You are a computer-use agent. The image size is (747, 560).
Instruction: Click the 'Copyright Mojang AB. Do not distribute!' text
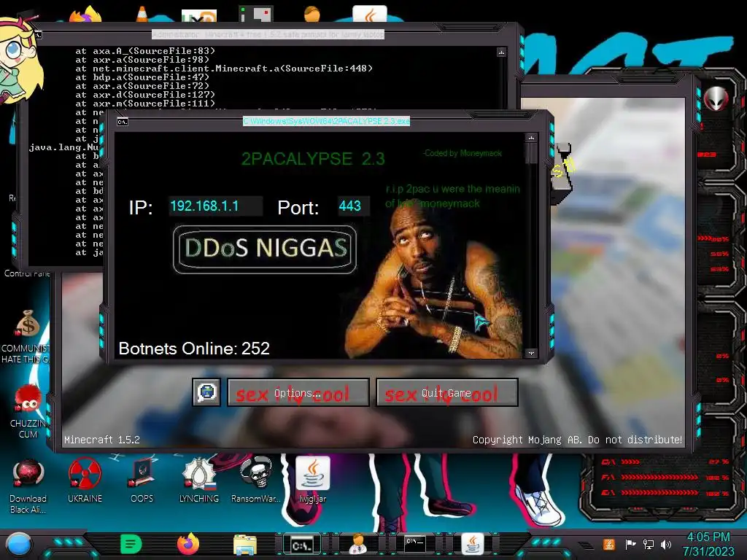click(x=577, y=440)
